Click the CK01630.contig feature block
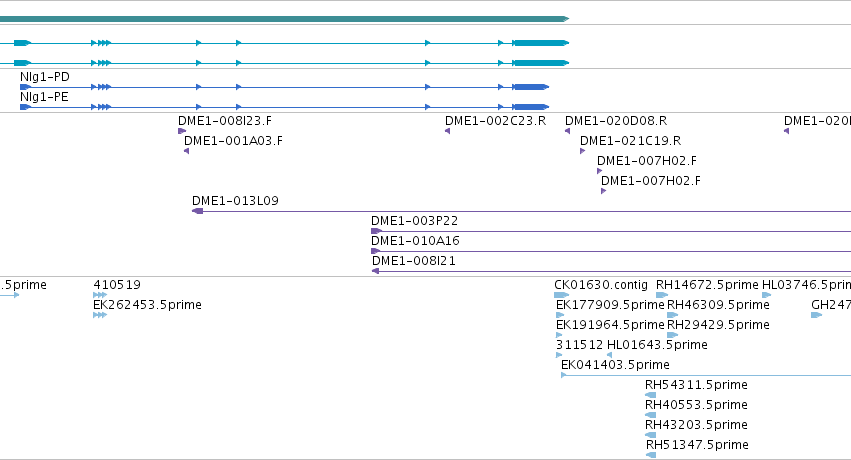Screen dimensions: 851x460 (562, 295)
